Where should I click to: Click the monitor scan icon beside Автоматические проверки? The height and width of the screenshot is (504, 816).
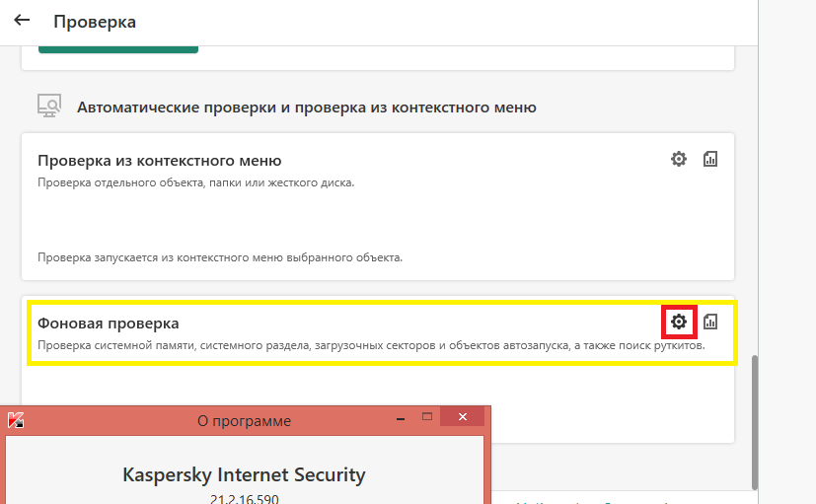pos(49,106)
